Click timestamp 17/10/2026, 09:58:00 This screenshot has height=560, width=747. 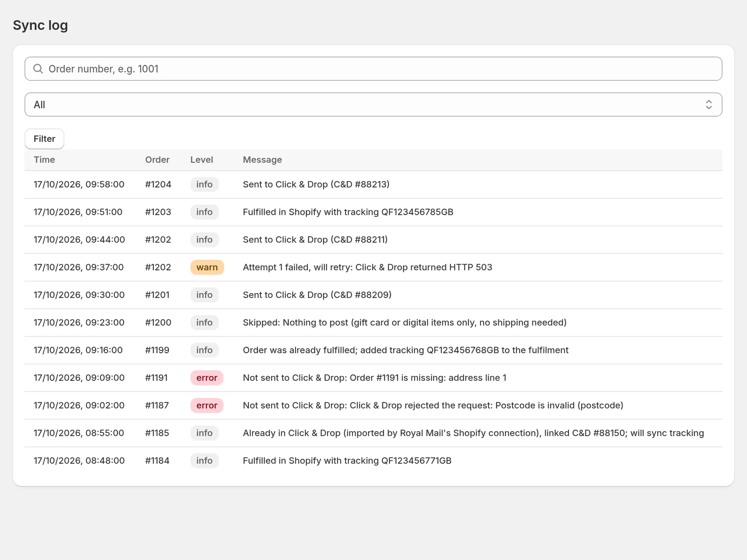coord(79,184)
